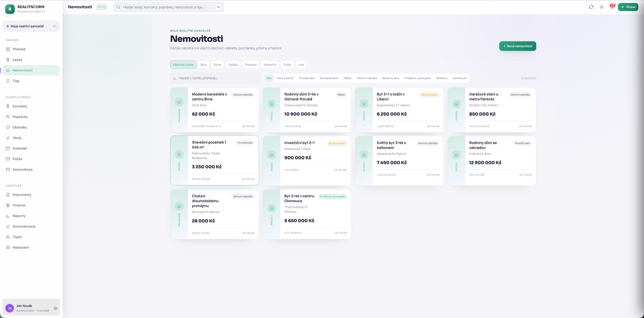644x318 pixels.
Task: Open Kontakty in the sidebar
Action: click(31, 106)
